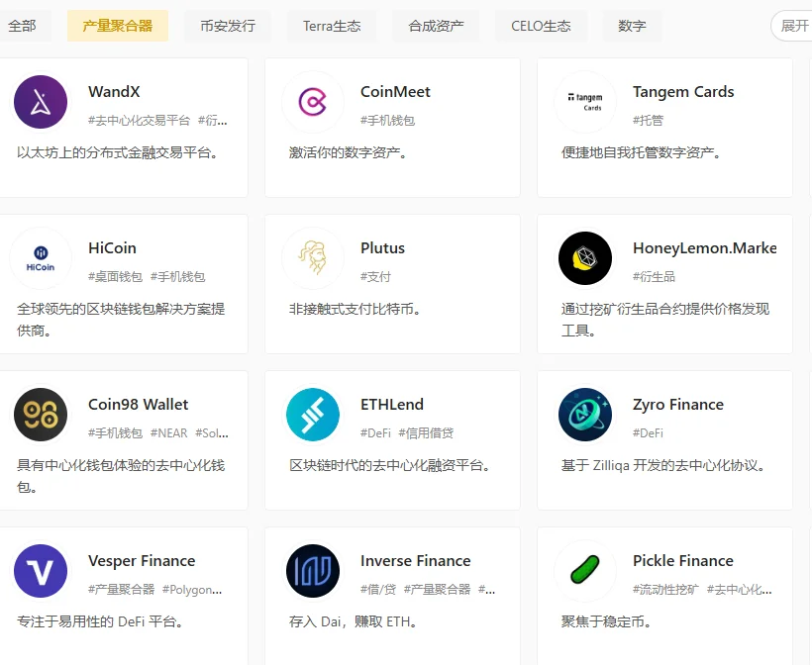Open the 合成资产 category tab

pyautogui.click(x=436, y=26)
